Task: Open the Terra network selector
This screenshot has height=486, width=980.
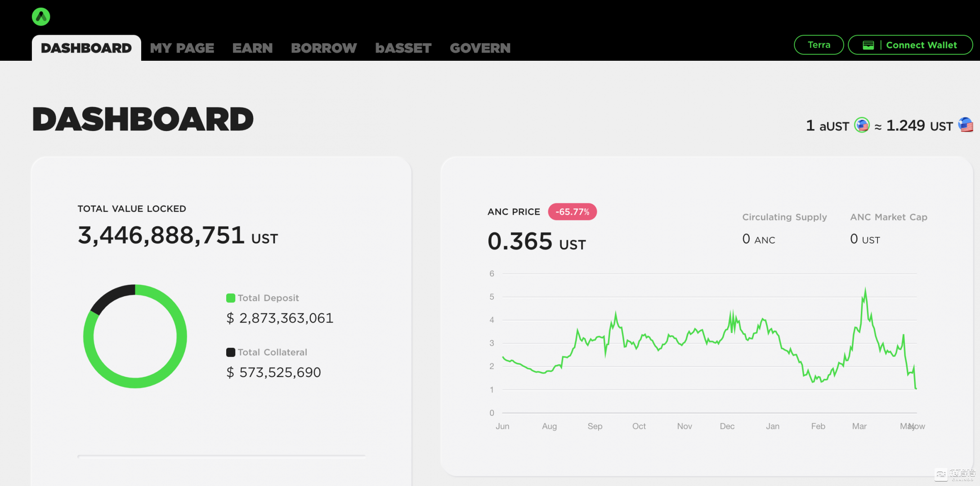Action: [x=819, y=45]
